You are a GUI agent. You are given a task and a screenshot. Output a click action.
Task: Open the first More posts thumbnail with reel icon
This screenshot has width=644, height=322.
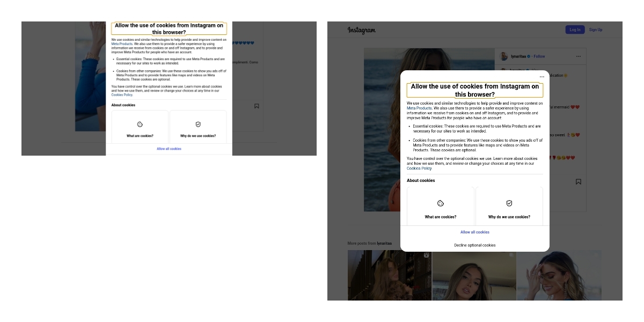(390, 275)
